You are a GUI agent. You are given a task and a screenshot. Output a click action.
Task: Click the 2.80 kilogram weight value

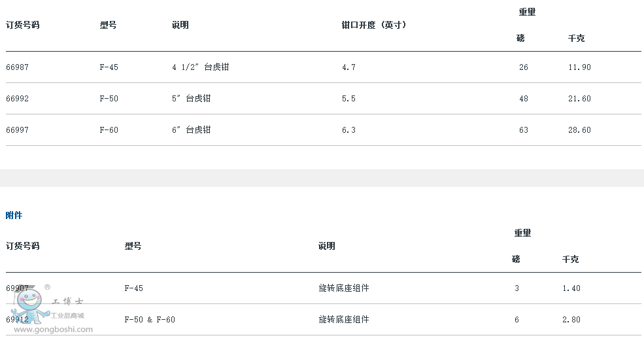(571, 319)
